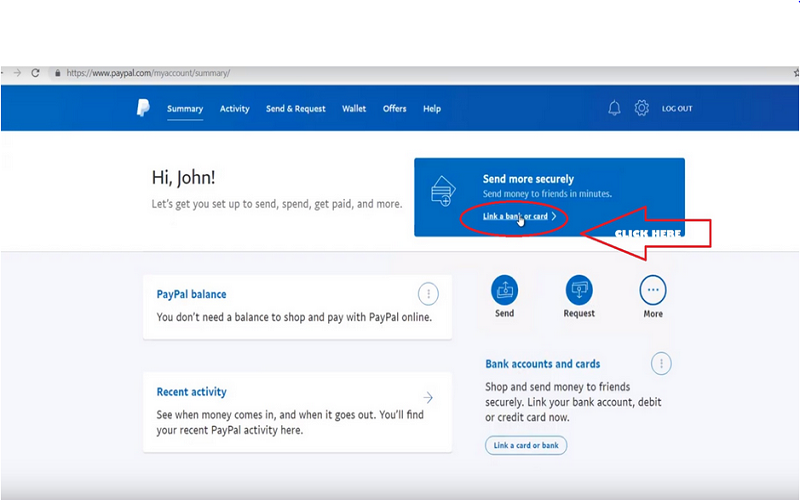Click the Request label under request icon
Screen dimensions: 800x500
point(579,313)
